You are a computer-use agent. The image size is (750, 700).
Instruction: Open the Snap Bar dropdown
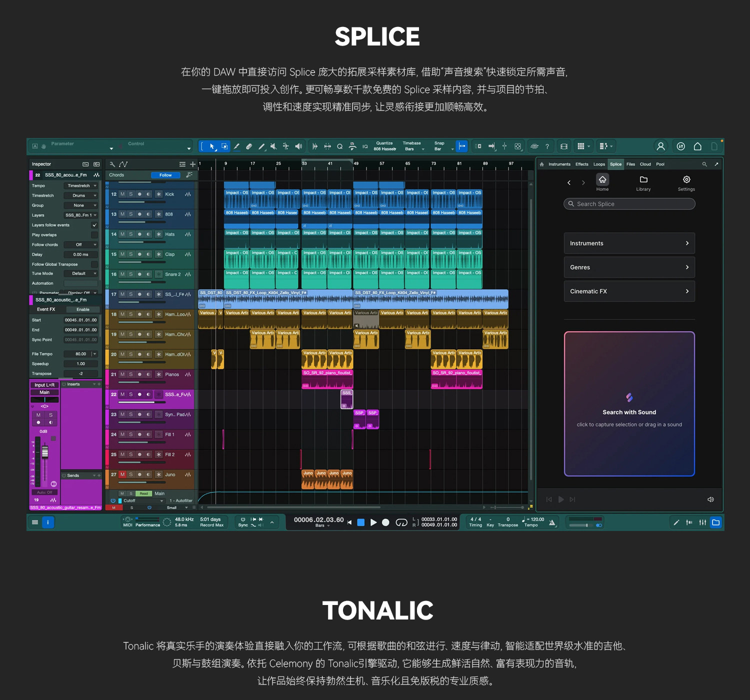click(443, 149)
